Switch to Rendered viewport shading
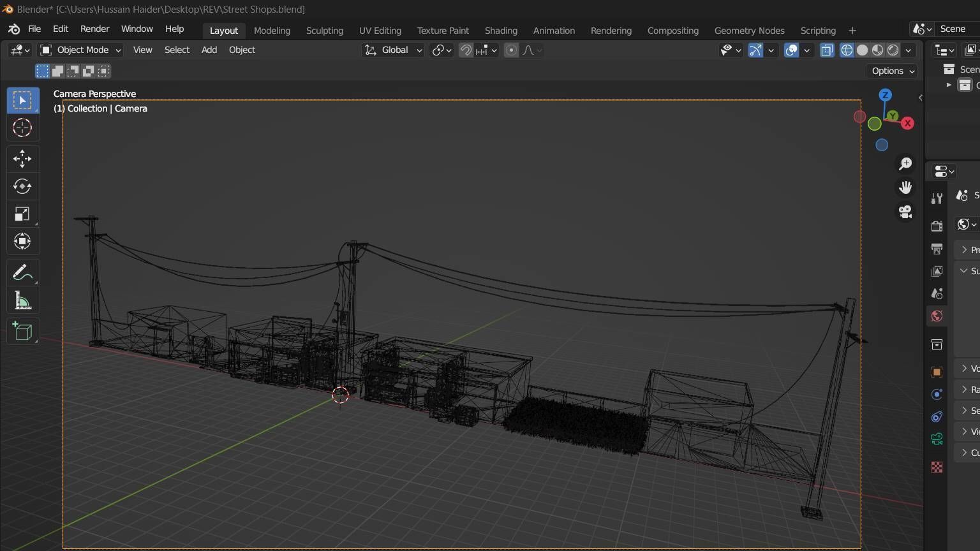The width and height of the screenshot is (980, 551). click(893, 50)
